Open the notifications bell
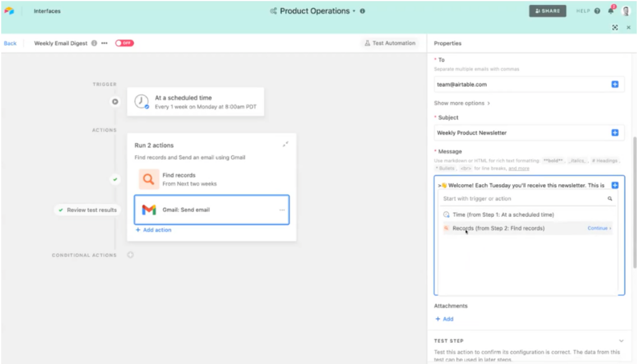The height and width of the screenshot is (364, 637). point(611,11)
